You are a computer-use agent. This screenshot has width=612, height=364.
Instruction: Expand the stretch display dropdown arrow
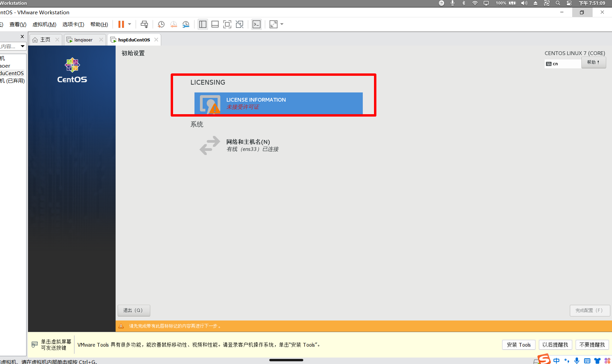[282, 24]
